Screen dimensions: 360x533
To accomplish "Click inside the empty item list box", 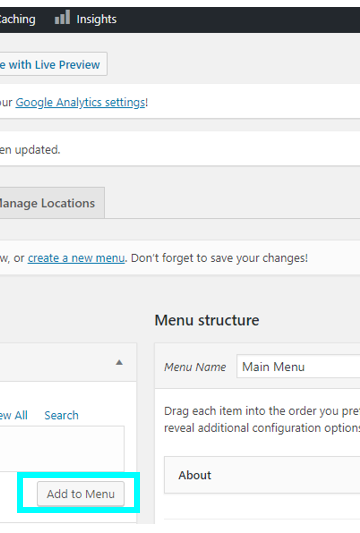I will tap(62, 449).
